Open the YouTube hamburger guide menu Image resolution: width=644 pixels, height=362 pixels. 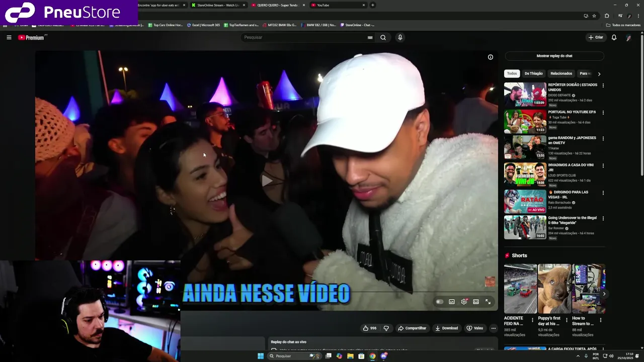coord(9,37)
